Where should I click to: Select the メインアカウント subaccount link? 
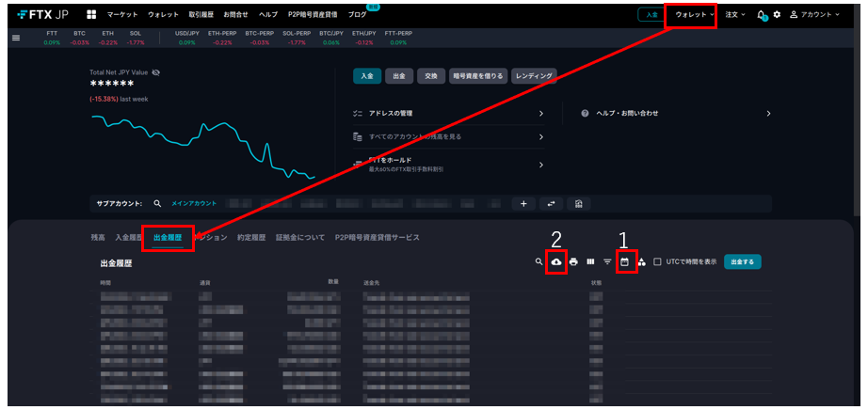pos(194,204)
